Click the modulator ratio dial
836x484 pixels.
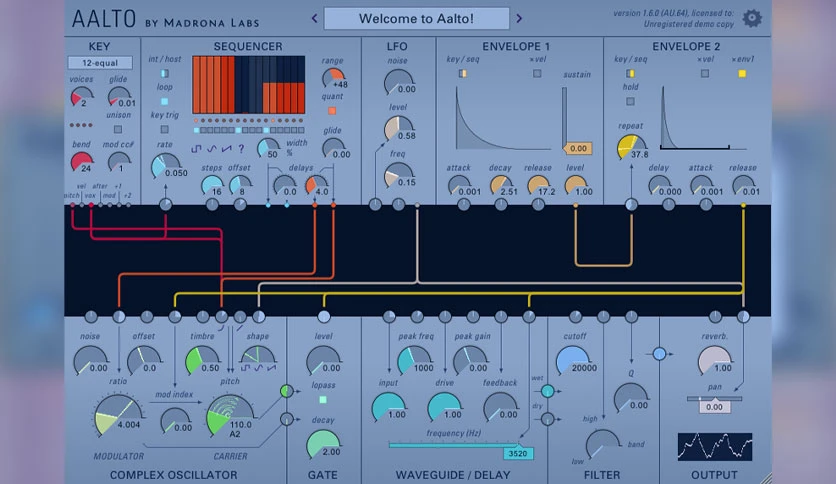click(118, 415)
